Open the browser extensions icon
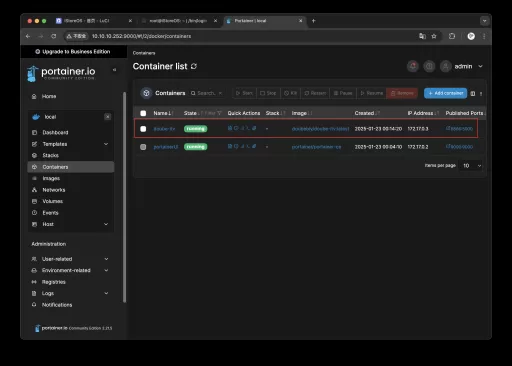The image size is (512, 366). pos(452,36)
